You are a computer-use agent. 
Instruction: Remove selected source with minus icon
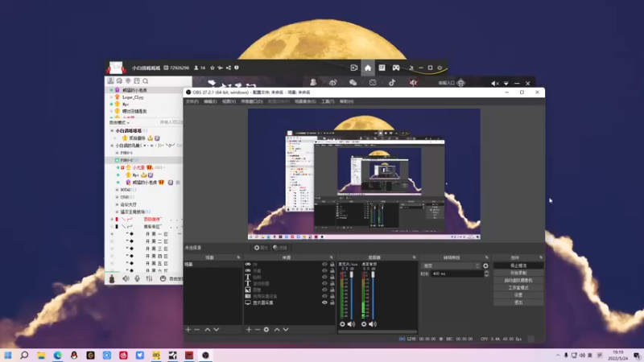click(257, 330)
